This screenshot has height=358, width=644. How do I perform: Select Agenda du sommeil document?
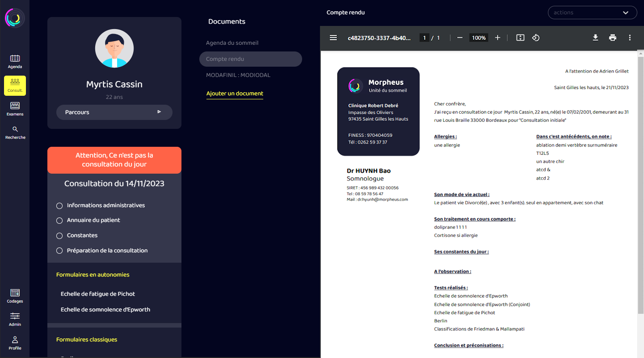coord(232,43)
